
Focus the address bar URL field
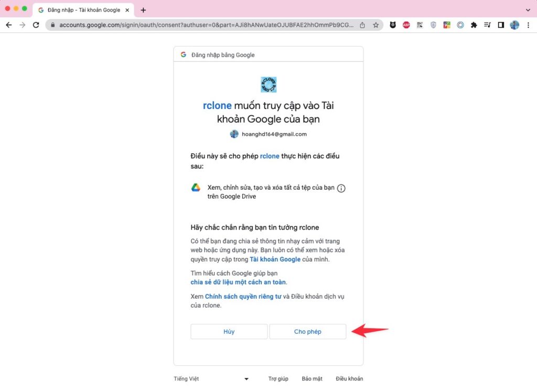[206, 25]
